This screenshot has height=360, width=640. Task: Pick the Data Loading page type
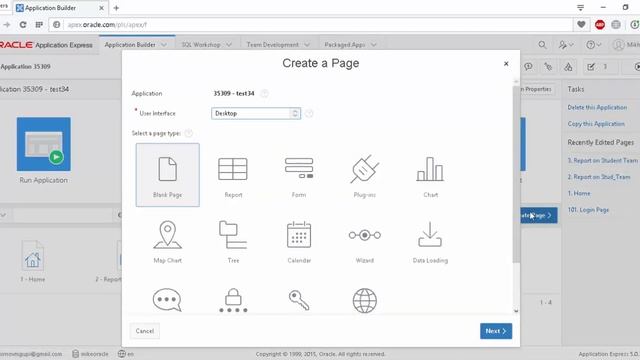[430, 241]
